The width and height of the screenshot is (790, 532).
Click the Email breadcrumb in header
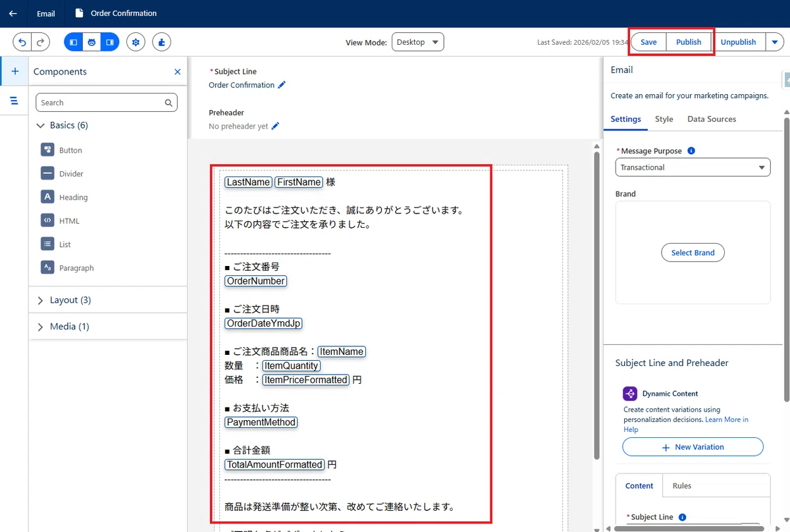click(x=46, y=13)
